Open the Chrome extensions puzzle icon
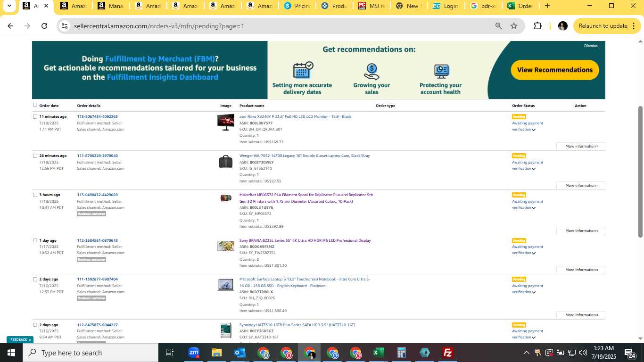644x362 pixels. tap(537, 26)
